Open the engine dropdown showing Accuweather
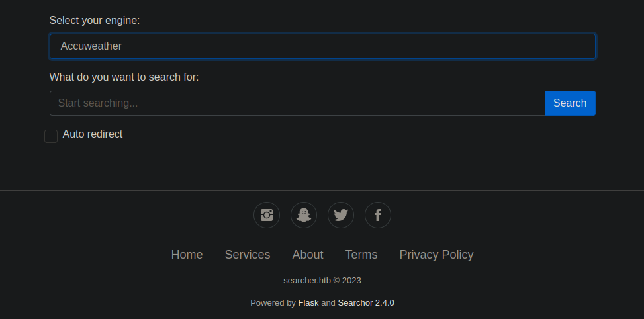This screenshot has height=319, width=644. tap(322, 46)
